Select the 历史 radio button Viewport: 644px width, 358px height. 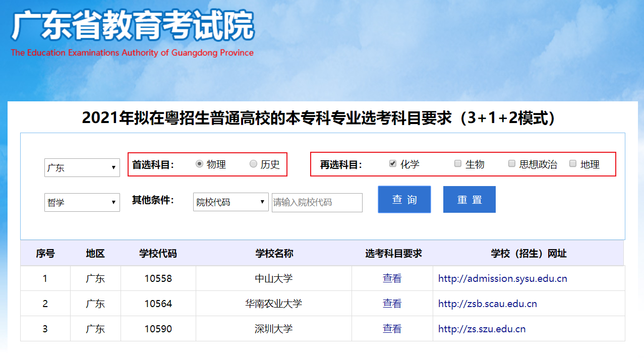coord(253,164)
